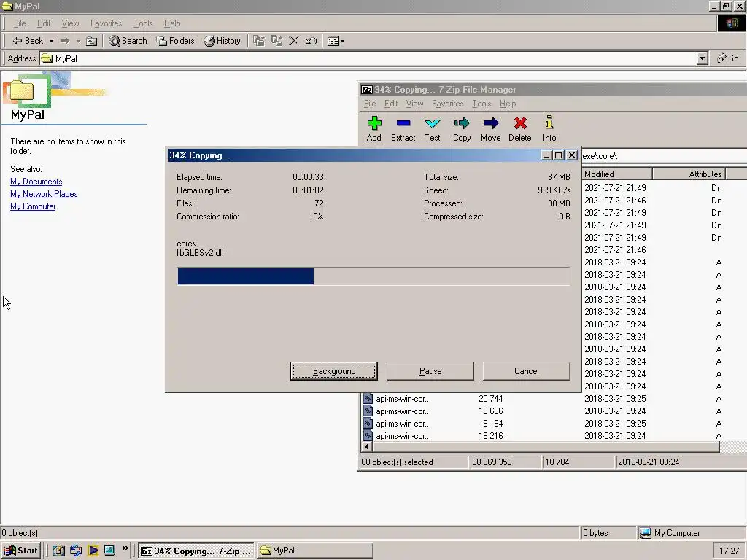Click the Start button on taskbar

coord(21,551)
